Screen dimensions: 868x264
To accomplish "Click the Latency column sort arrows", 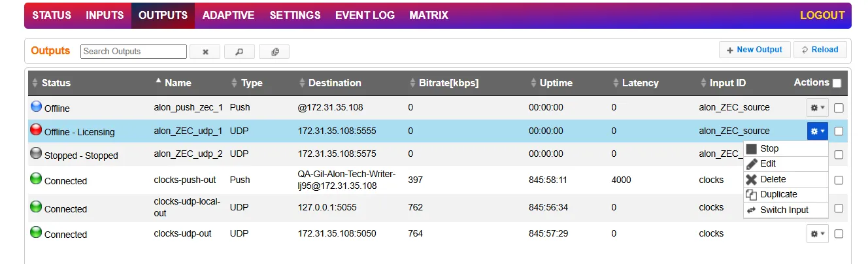I will pos(616,83).
